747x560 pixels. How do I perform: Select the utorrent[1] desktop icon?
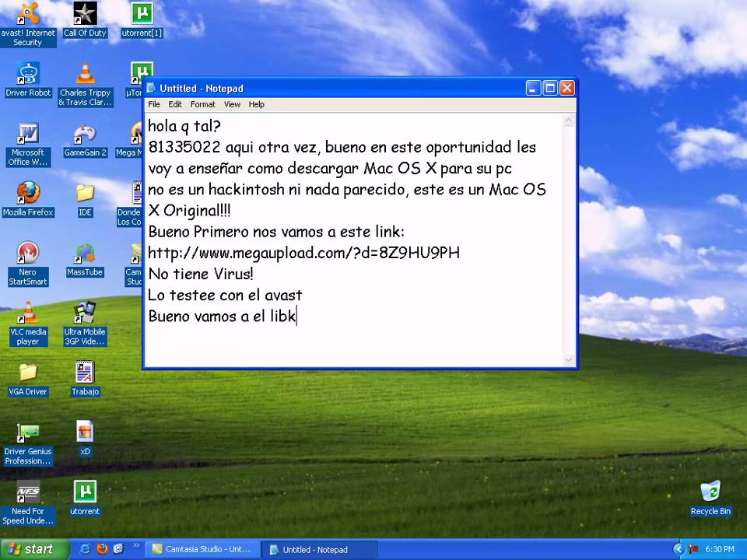(142, 20)
